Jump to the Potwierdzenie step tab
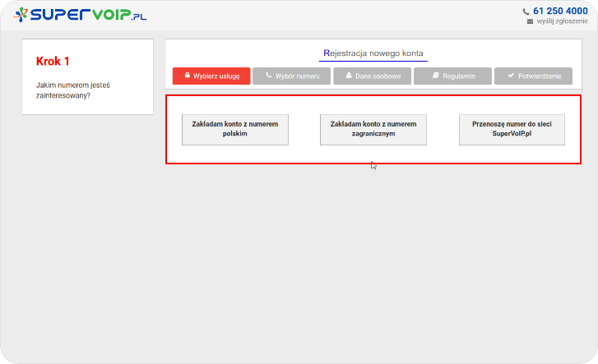 tap(533, 76)
